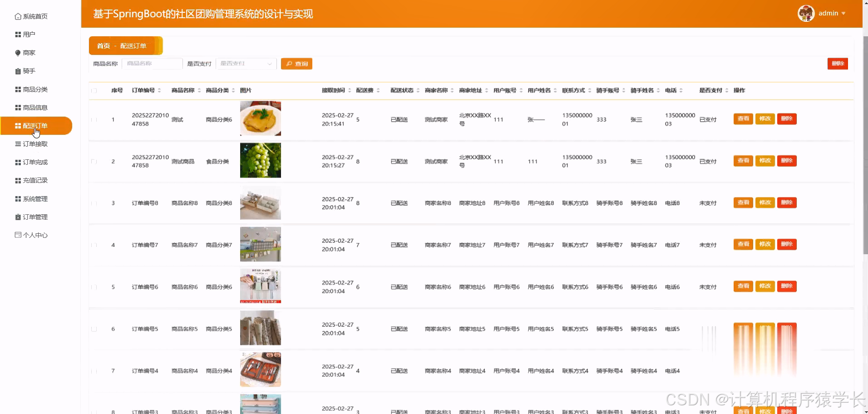Click 修改 for row 4 订单编号7

pos(765,244)
